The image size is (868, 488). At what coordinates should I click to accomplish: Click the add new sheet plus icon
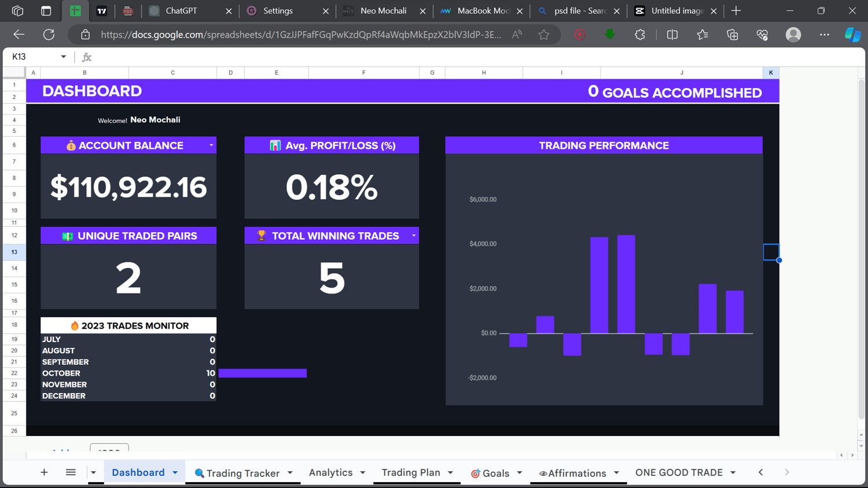pos(44,472)
